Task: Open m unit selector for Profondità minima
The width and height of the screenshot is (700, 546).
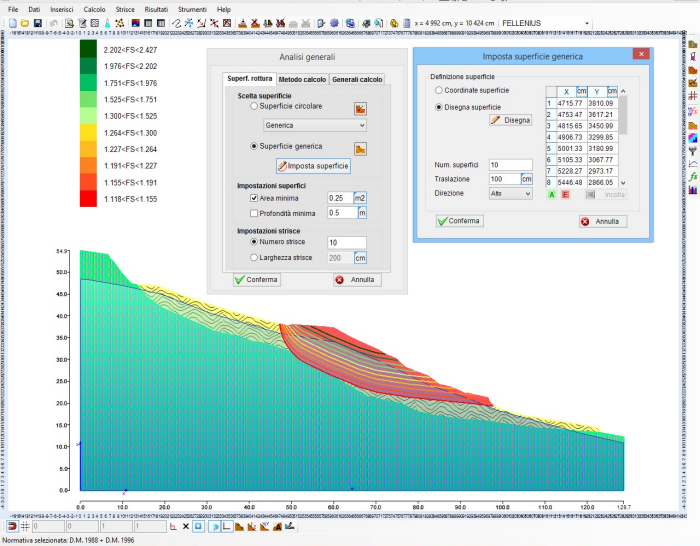Action: click(x=362, y=213)
